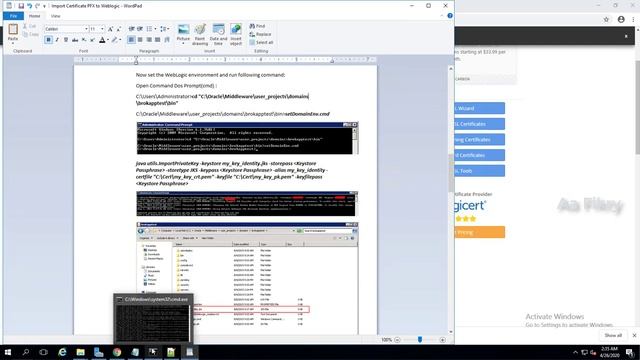Expand the text color palette arrow
This screenshot has height=360, width=640.
(x=108, y=40)
